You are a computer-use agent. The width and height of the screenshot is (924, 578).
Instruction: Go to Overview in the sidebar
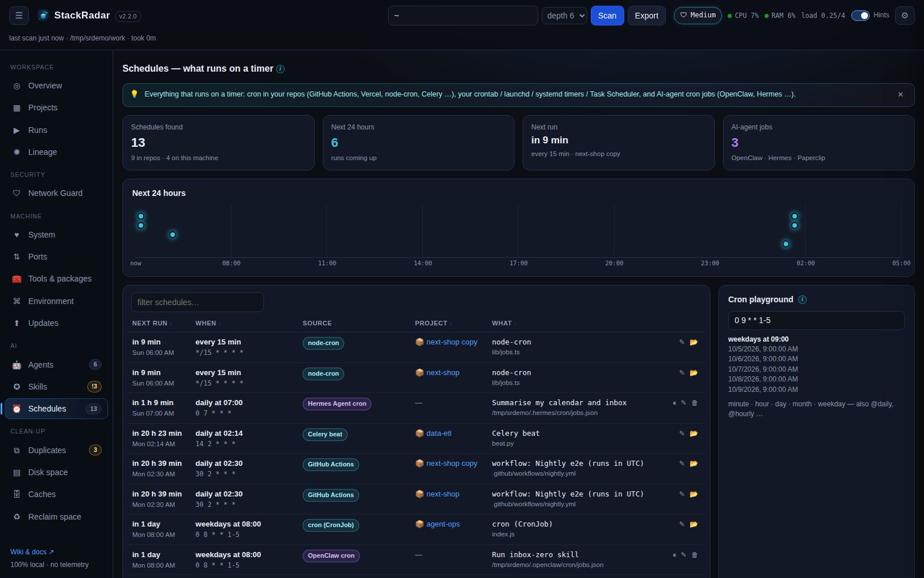click(56, 86)
